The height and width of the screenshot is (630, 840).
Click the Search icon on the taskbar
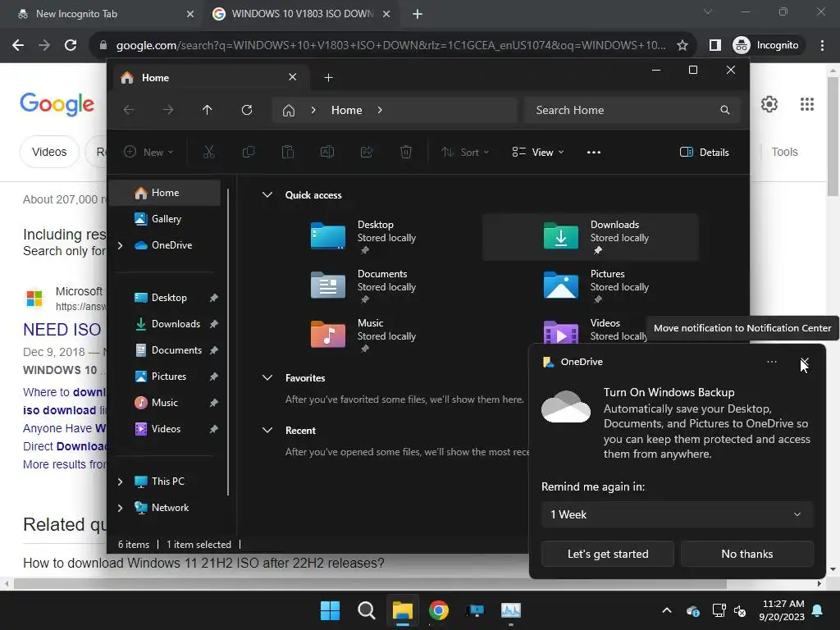(367, 610)
